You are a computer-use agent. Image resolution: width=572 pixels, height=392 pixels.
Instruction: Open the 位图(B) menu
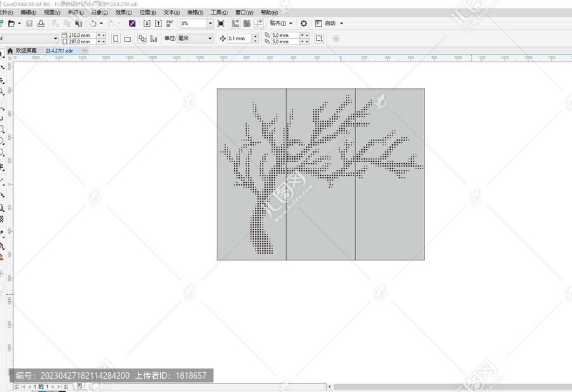pos(147,13)
